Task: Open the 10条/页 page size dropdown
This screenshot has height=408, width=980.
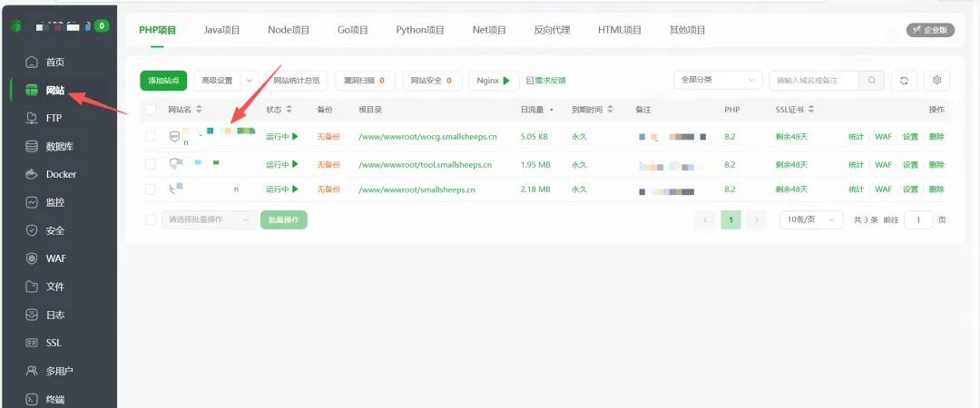Action: click(808, 220)
